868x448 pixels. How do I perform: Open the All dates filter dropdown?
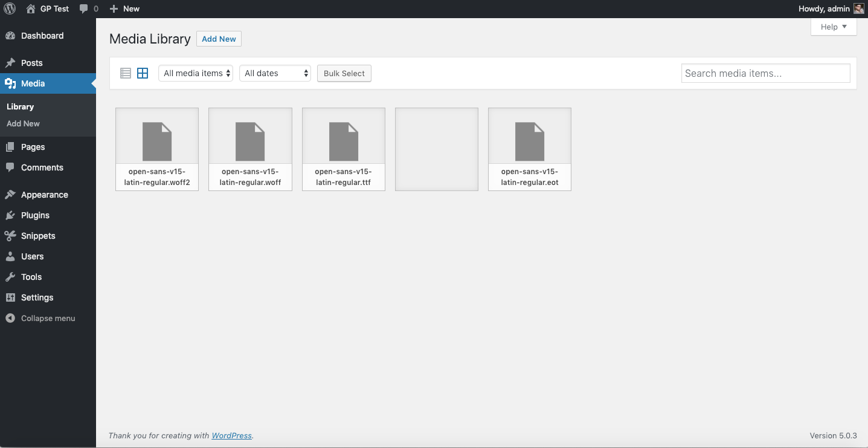275,73
